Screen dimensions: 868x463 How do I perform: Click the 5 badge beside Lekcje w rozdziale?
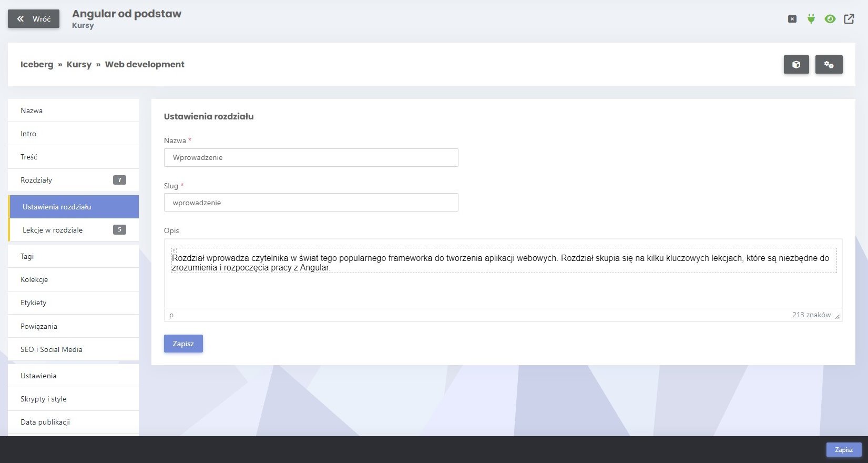pos(119,229)
